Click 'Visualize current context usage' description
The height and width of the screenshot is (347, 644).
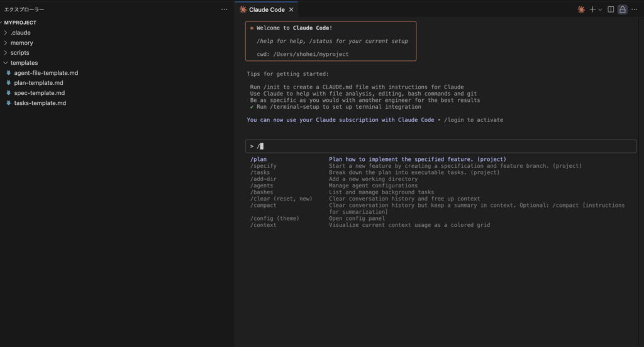coord(409,225)
